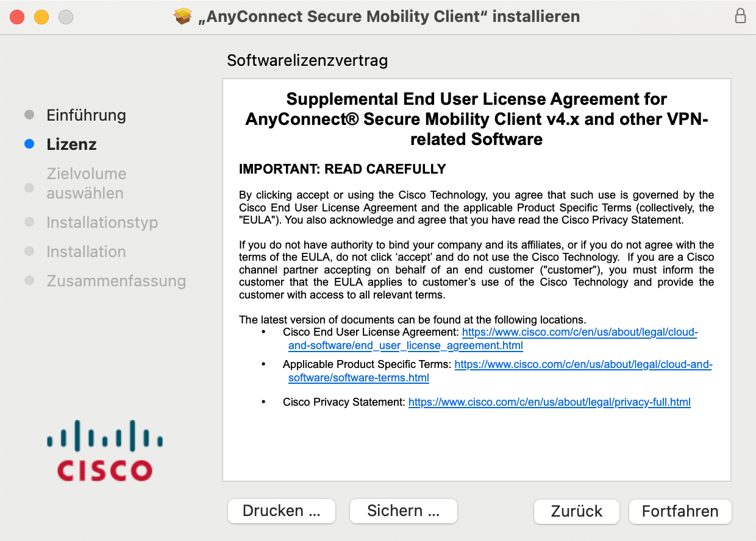Viewport: 756px width, 541px height.
Task: Go back with the Zurück button
Action: [577, 511]
